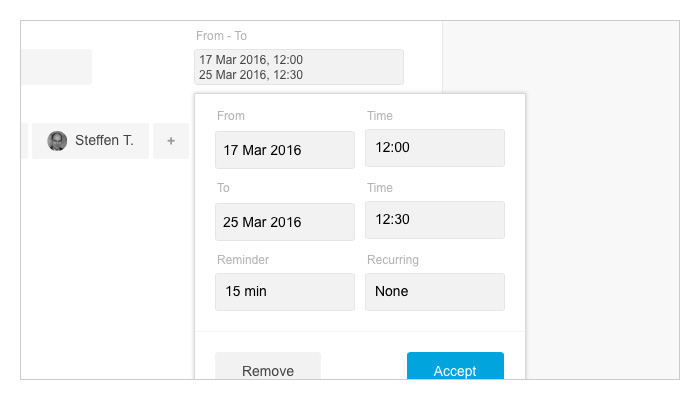Viewport: 700px width, 400px height.
Task: Click the "From - To" label above the summary
Action: pyautogui.click(x=221, y=36)
